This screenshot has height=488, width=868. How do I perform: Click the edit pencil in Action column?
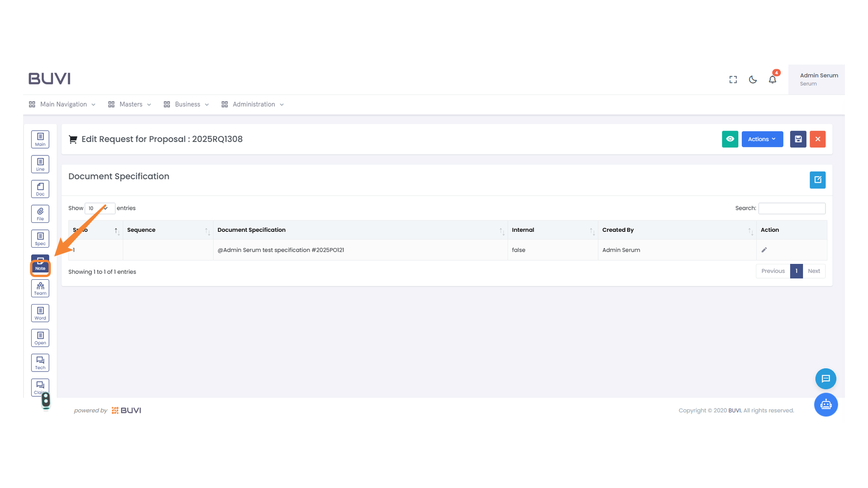(x=764, y=250)
